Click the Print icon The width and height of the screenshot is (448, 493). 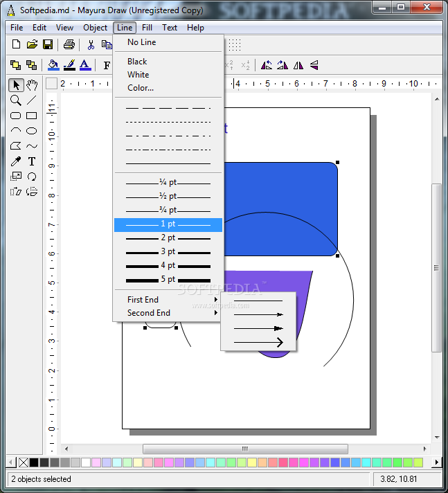point(69,44)
